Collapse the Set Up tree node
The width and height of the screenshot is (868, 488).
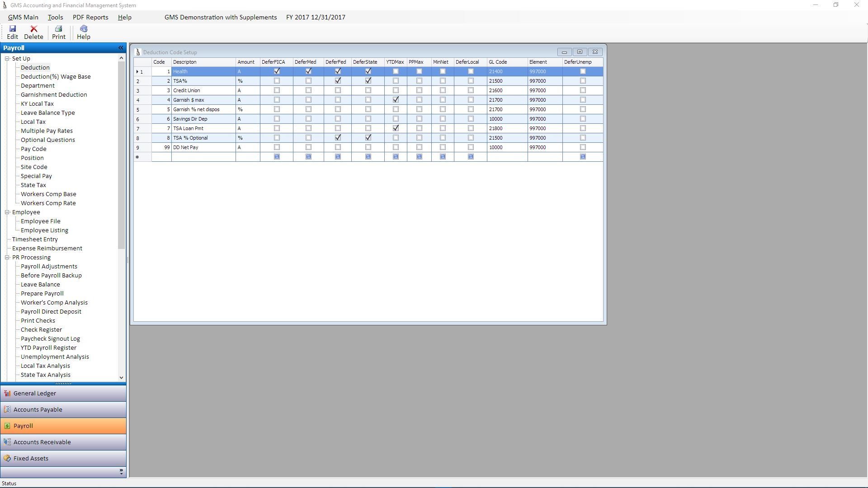[7, 59]
